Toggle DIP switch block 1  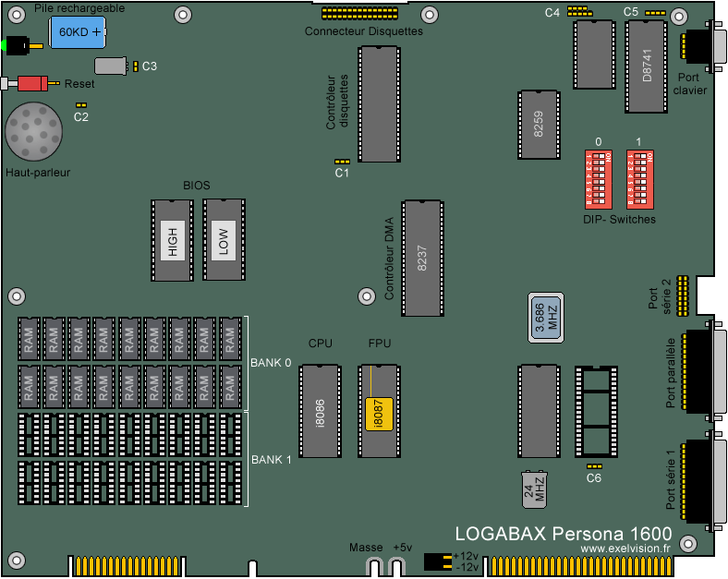(x=639, y=179)
